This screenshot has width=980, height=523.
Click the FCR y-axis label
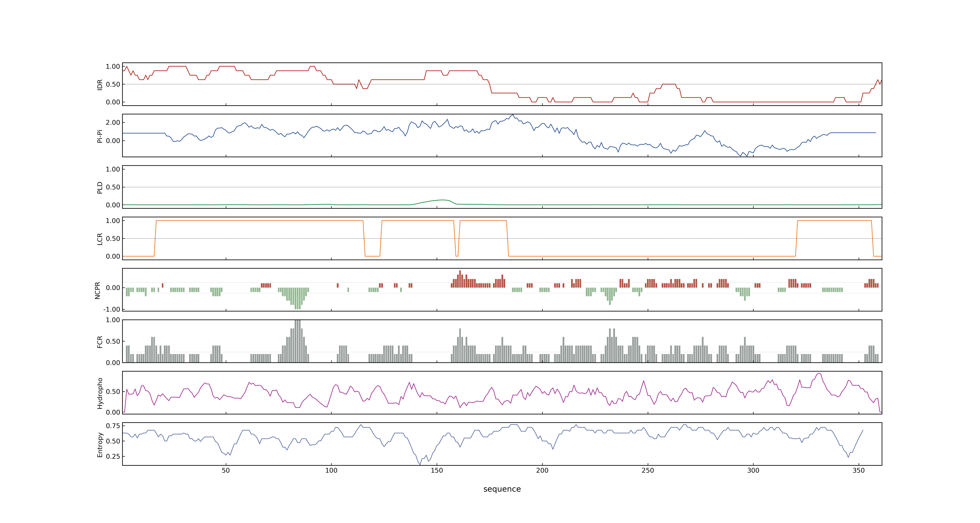point(100,341)
